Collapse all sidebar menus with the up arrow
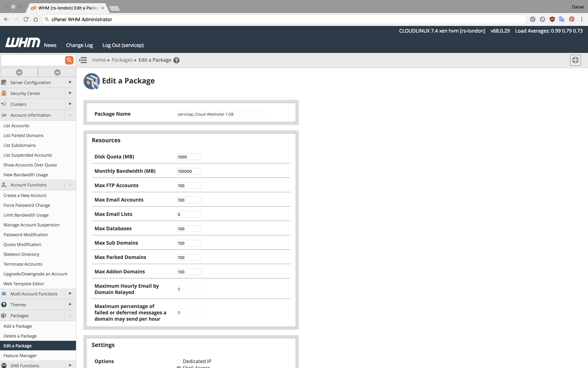Image resolution: width=588 pixels, height=368 pixels. 19,72
